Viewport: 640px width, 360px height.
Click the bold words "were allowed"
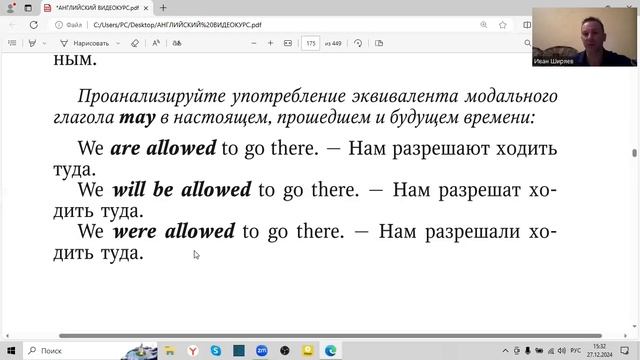174,231
